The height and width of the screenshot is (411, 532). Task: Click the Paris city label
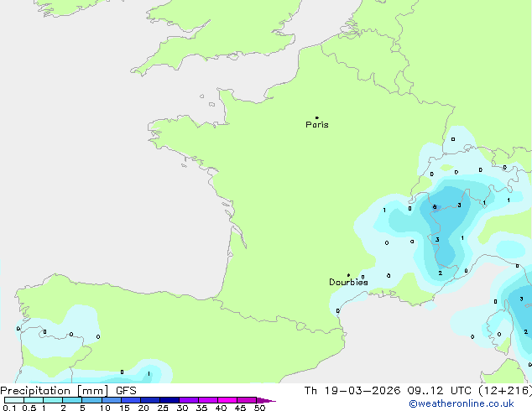[x=317, y=125]
